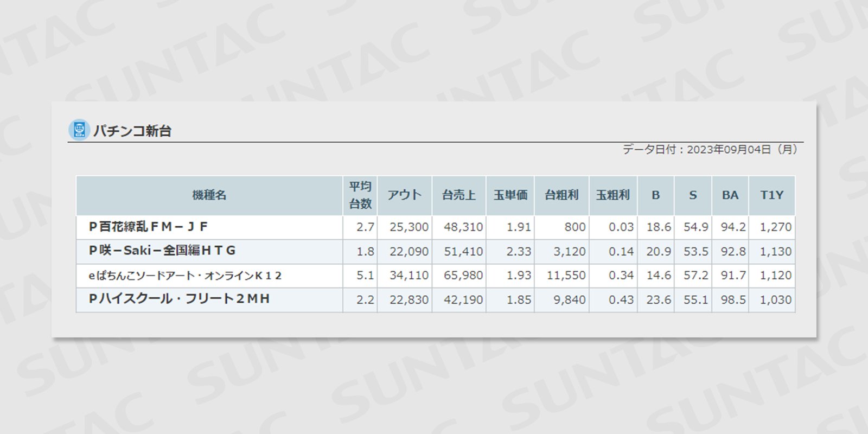Click the パチンコ新台 heading text
The image size is (868, 434).
[132, 131]
